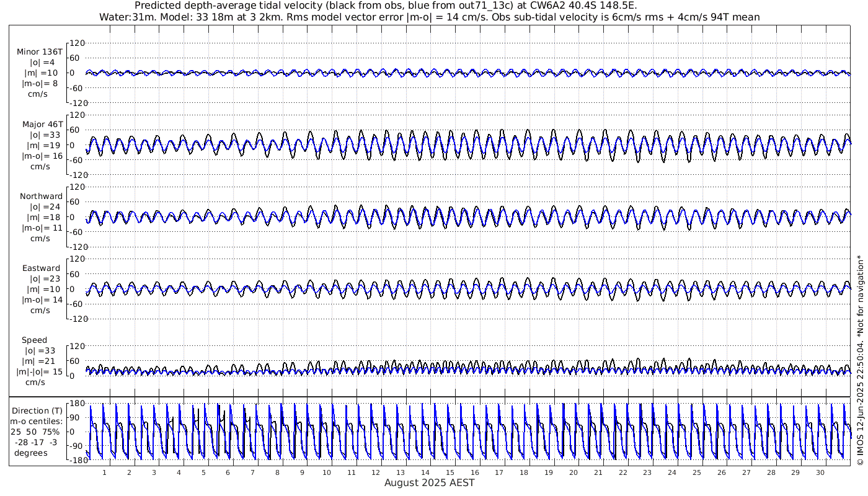Viewport: 868px width, 496px height.
Task: Click the 'August 2025 AEST' axis title
Action: 429,483
